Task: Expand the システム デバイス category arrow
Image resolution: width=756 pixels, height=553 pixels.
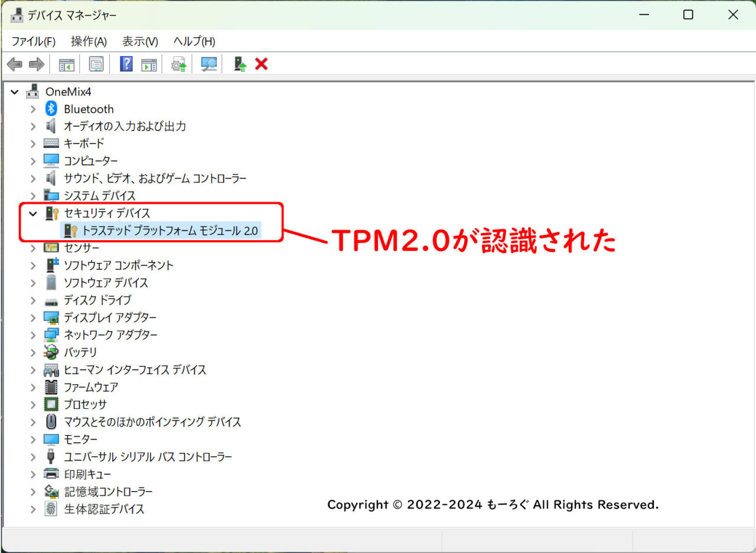Action: [34, 196]
